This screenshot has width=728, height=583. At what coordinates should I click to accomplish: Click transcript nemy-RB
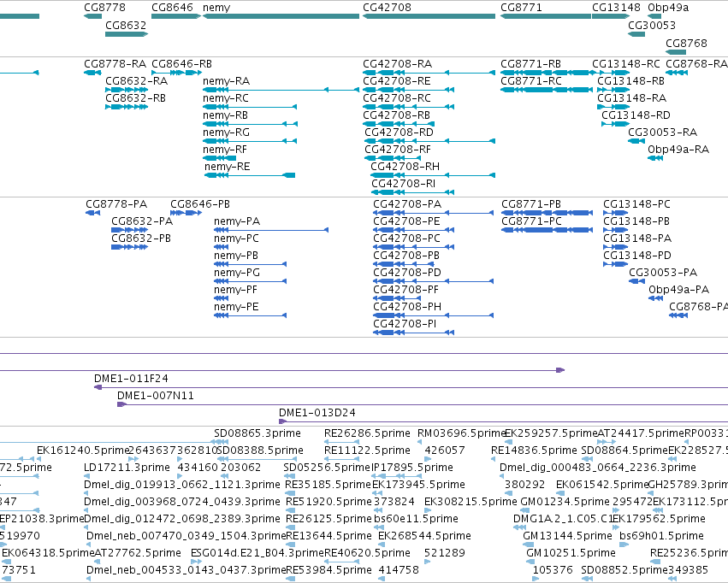click(x=250, y=124)
